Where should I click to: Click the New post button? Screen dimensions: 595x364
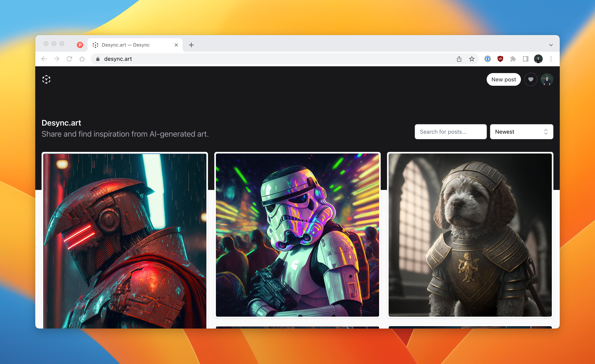[503, 79]
